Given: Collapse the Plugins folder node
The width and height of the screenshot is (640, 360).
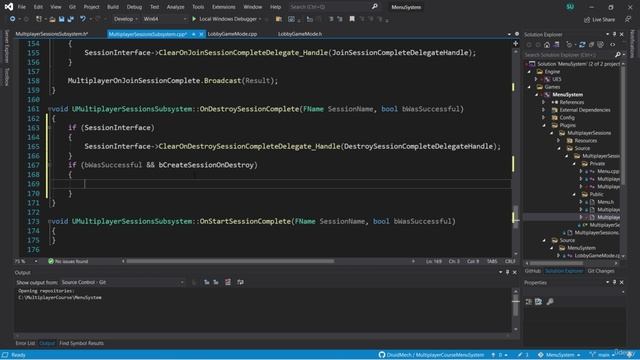Looking at the screenshot, I should coord(544,125).
